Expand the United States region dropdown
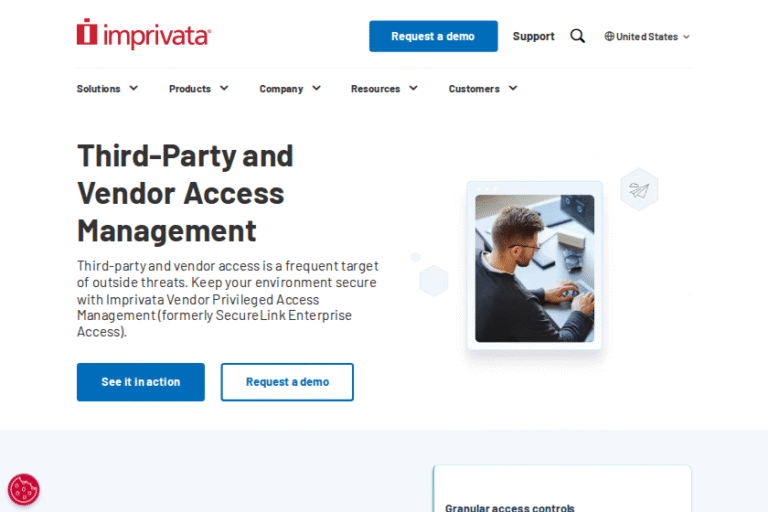Image resolution: width=768 pixels, height=512 pixels. pyautogui.click(x=647, y=36)
